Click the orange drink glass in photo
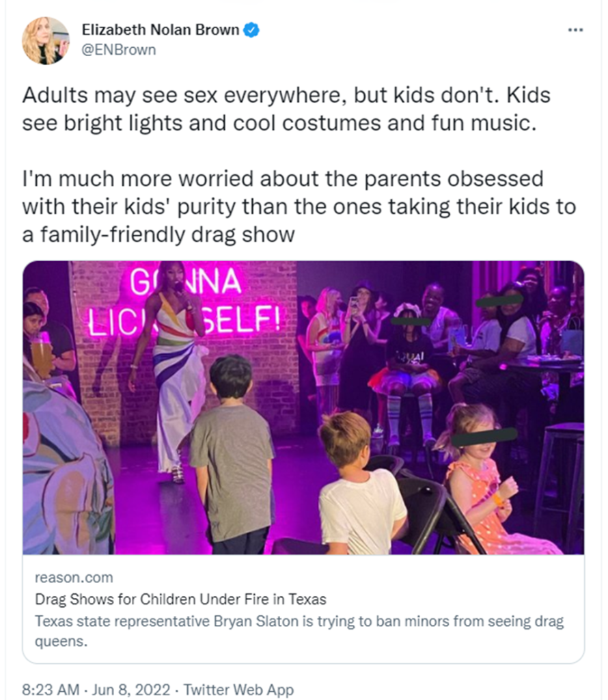This screenshot has width=608, height=700. pyautogui.click(x=42, y=357)
